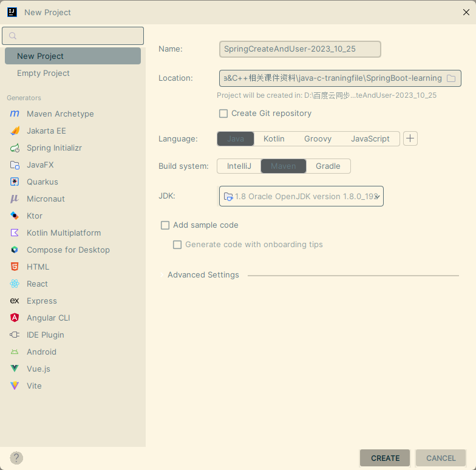Click the CREATE button
Screen dimensions: 476x470
coord(385,458)
